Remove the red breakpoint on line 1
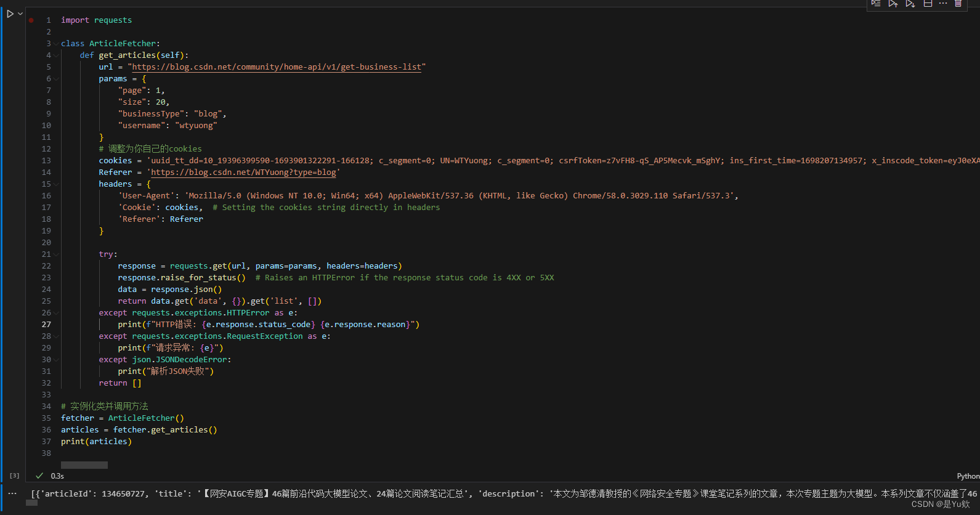Image resolution: width=980 pixels, height=515 pixels. pos(31,20)
